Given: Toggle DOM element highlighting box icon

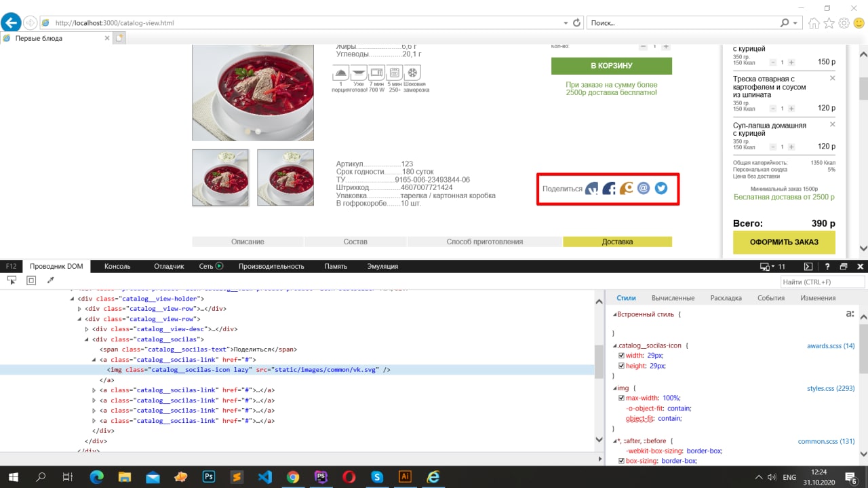Looking at the screenshot, I should coord(31,280).
